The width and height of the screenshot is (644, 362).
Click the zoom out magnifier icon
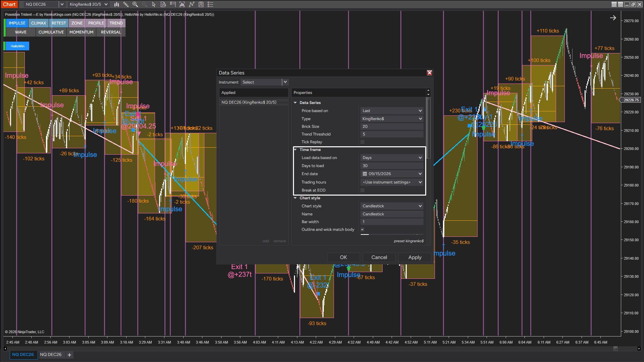click(145, 4)
